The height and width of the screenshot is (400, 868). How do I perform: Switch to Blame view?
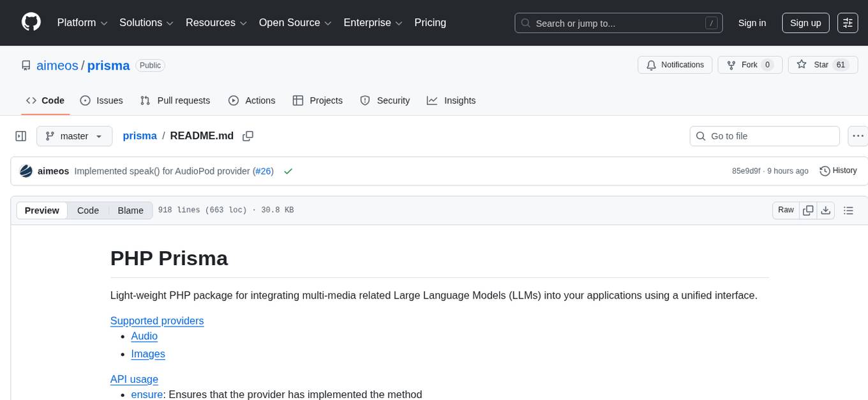pos(130,210)
